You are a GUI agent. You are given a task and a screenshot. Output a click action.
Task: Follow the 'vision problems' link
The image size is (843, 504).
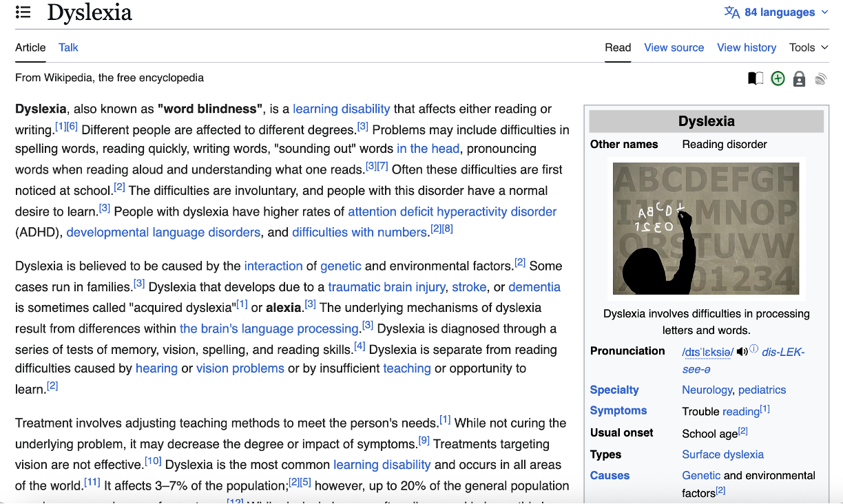240,368
